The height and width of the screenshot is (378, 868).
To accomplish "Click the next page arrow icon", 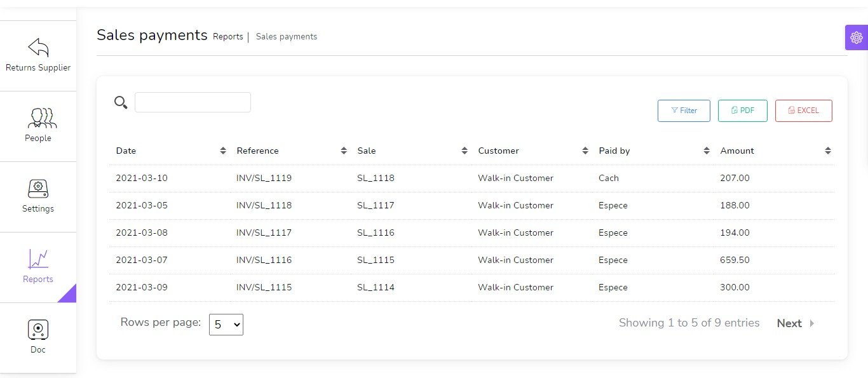I will pyautogui.click(x=812, y=323).
